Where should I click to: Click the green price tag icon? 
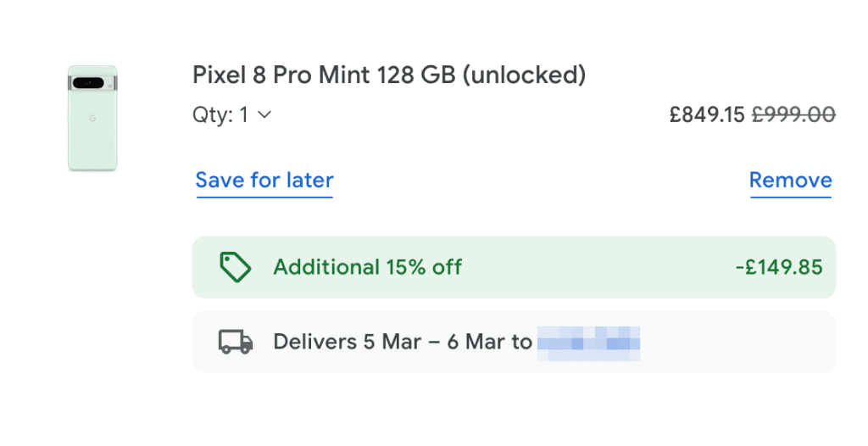[236, 267]
